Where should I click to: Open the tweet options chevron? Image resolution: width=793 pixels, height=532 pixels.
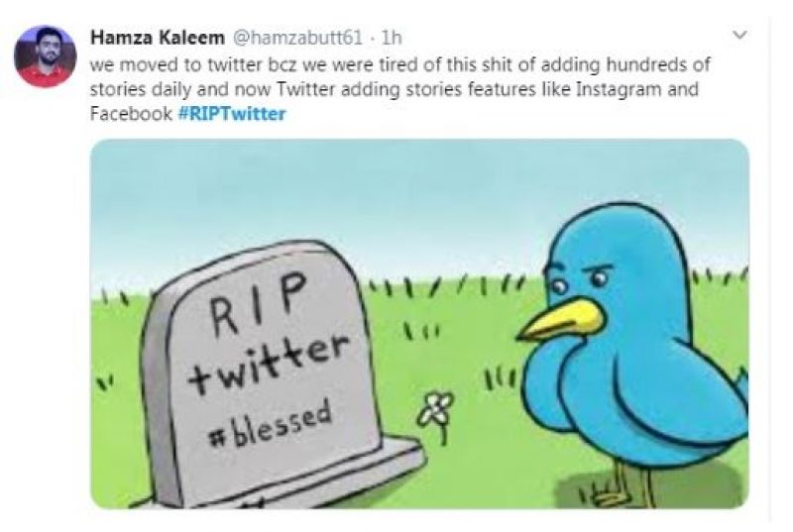click(737, 36)
